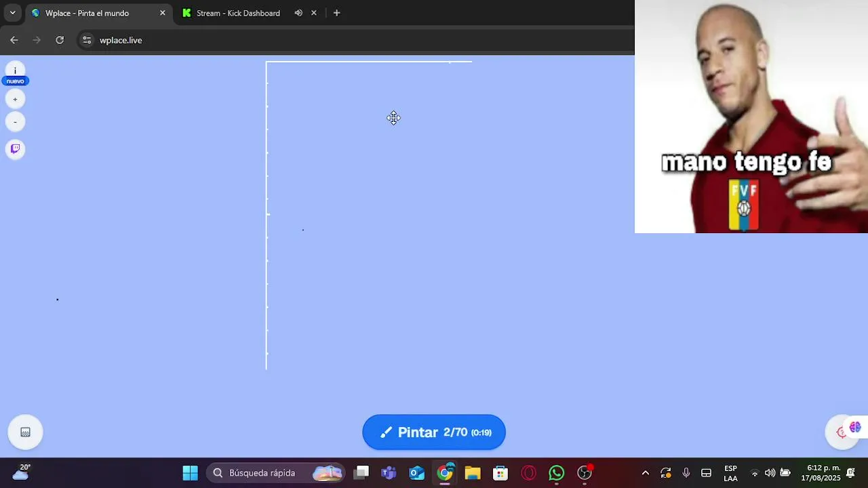Open File Explorer from the taskbar
Image resolution: width=868 pixels, height=488 pixels.
(473, 473)
